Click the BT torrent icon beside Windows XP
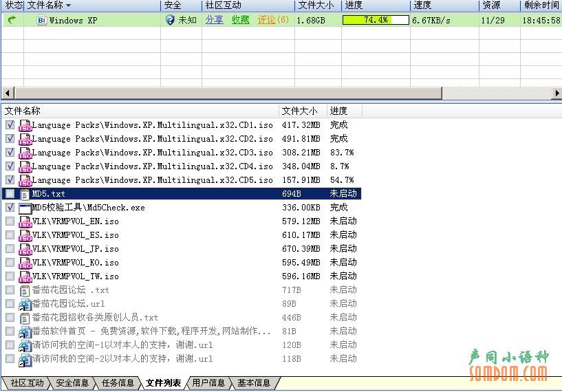Viewport: 562px width, 392px height. 41,21
